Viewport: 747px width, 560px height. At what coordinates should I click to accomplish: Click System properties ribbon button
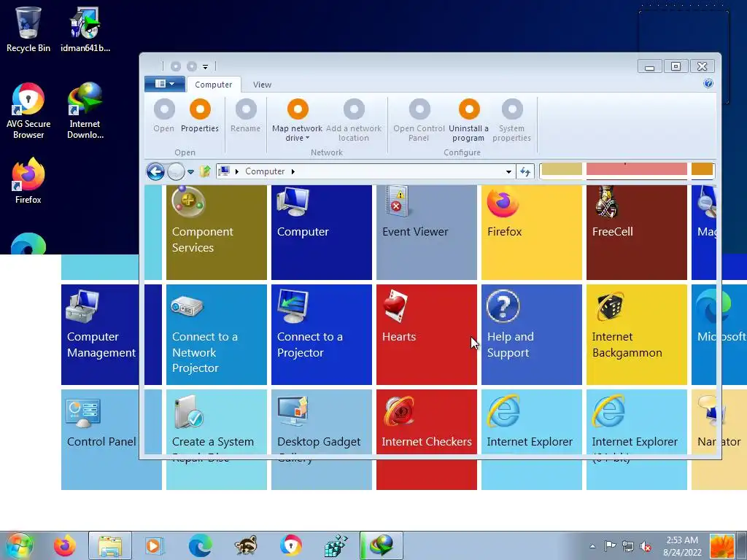(x=511, y=120)
